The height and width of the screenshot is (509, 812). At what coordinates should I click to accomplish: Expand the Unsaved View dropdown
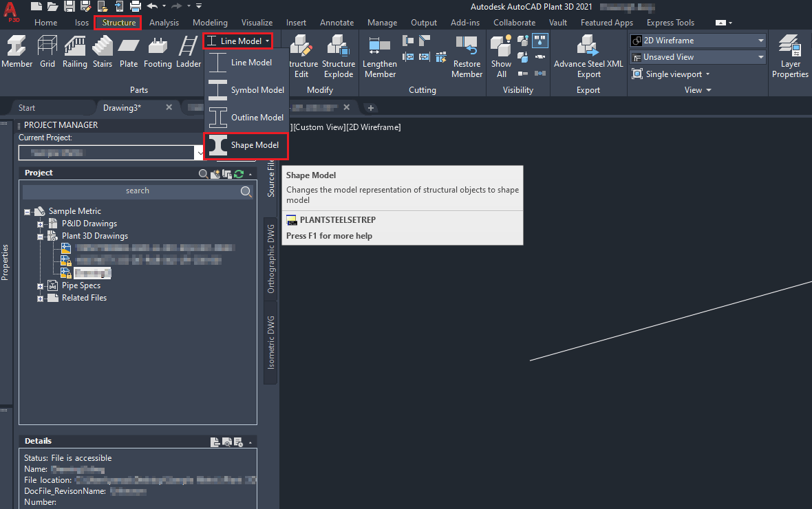click(x=698, y=57)
